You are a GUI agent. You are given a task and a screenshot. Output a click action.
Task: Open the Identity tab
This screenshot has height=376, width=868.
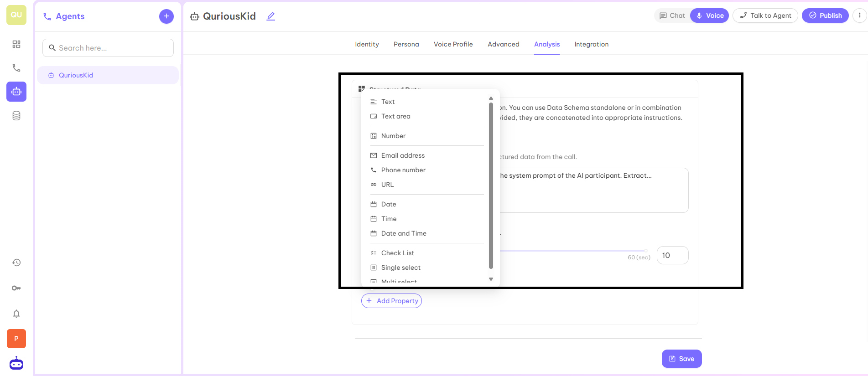(x=367, y=44)
